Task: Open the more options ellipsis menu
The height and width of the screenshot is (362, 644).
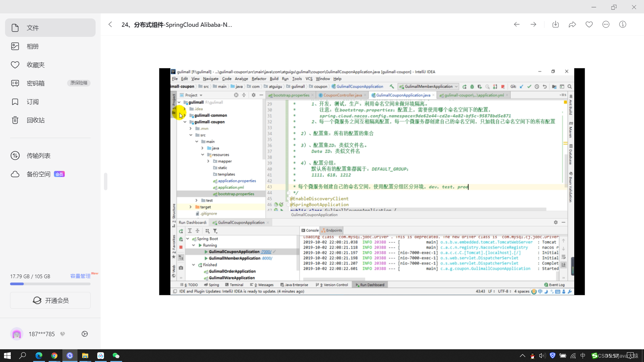Action: pos(606,24)
